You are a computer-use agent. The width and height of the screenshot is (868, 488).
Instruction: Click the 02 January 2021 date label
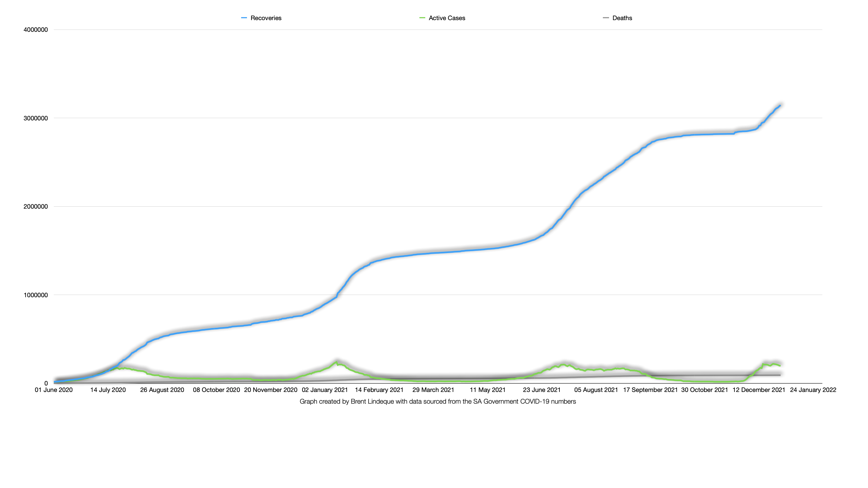point(325,390)
